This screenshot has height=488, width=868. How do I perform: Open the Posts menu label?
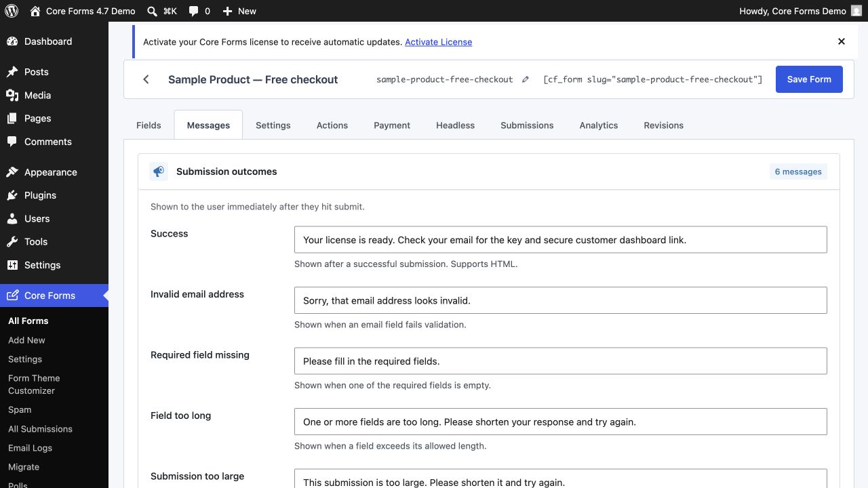coord(37,72)
